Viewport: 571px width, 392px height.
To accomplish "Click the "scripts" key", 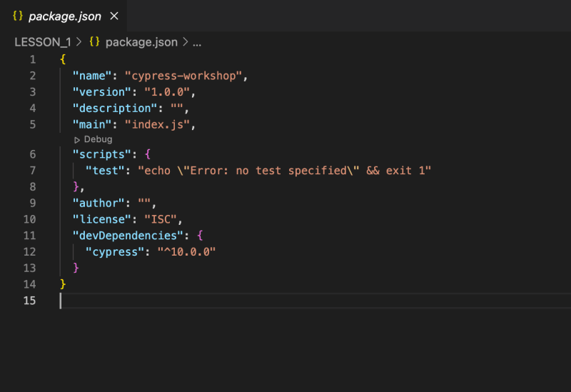I will [101, 154].
